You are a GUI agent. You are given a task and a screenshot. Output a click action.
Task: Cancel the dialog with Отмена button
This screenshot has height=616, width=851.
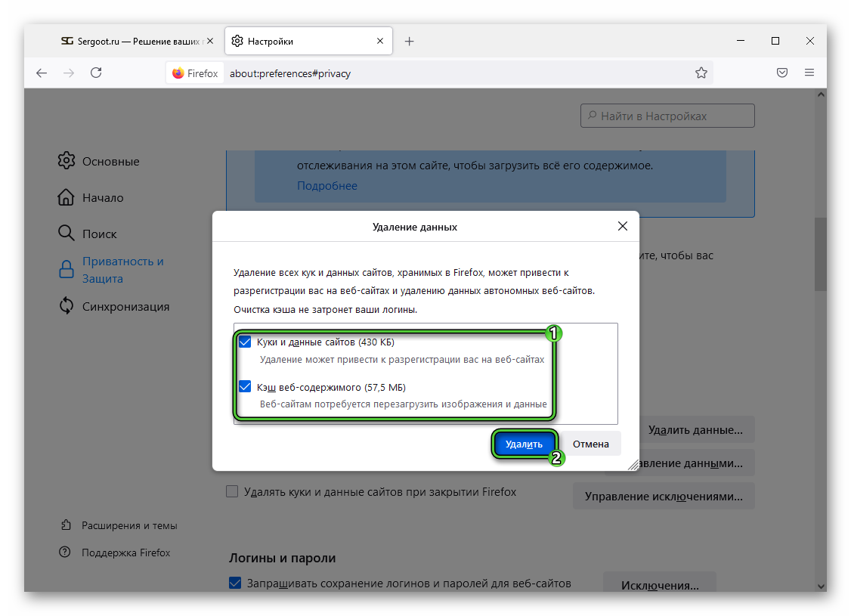590,444
